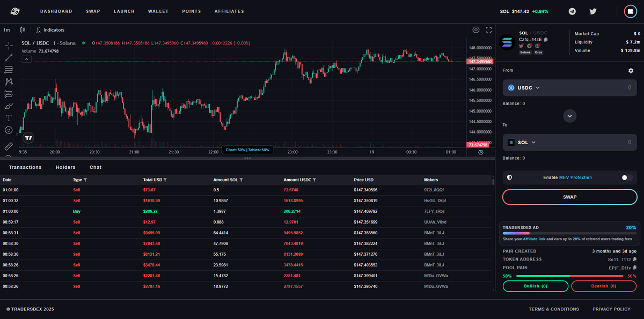Screen dimensions: 644x319
Task: Select the crosshair cursor tool
Action: pyautogui.click(x=9, y=46)
